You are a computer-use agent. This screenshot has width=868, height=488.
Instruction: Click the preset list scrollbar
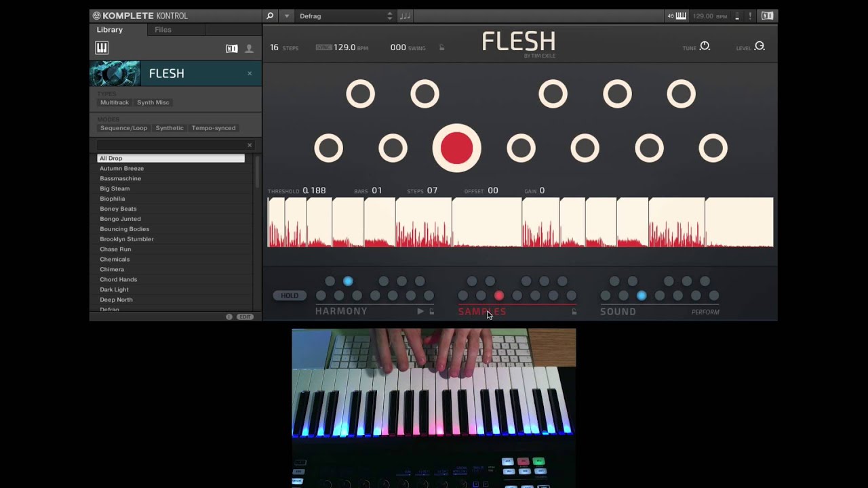coord(257,171)
